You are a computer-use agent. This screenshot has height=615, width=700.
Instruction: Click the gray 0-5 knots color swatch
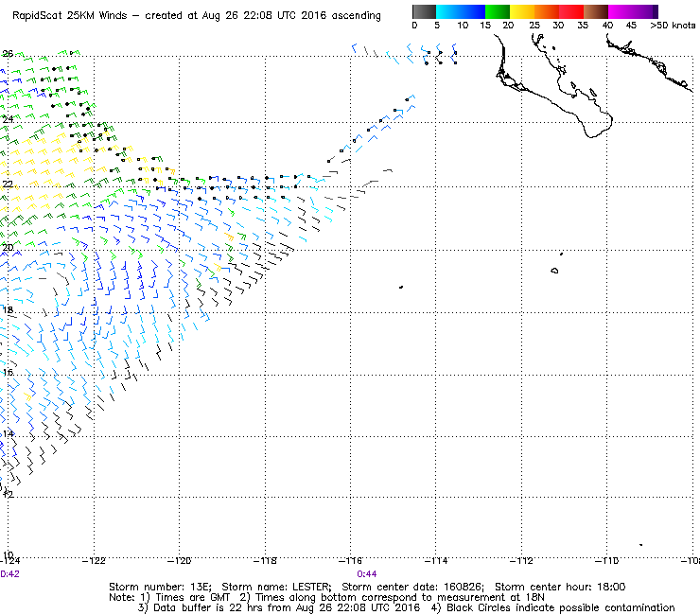(x=424, y=11)
